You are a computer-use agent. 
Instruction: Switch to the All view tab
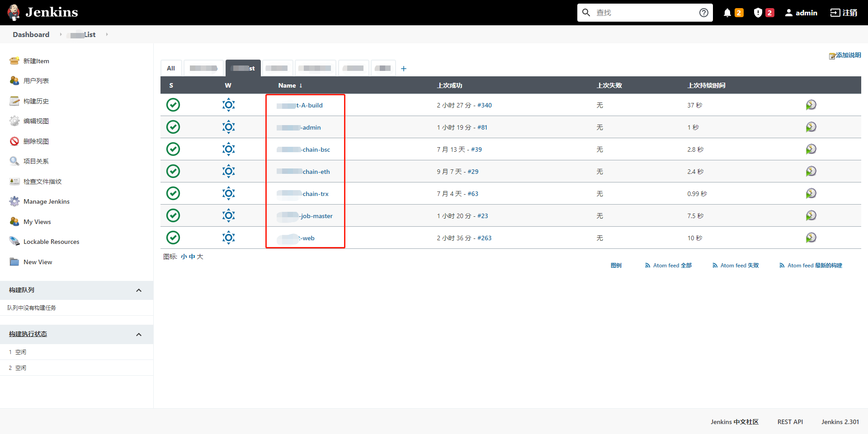[171, 68]
